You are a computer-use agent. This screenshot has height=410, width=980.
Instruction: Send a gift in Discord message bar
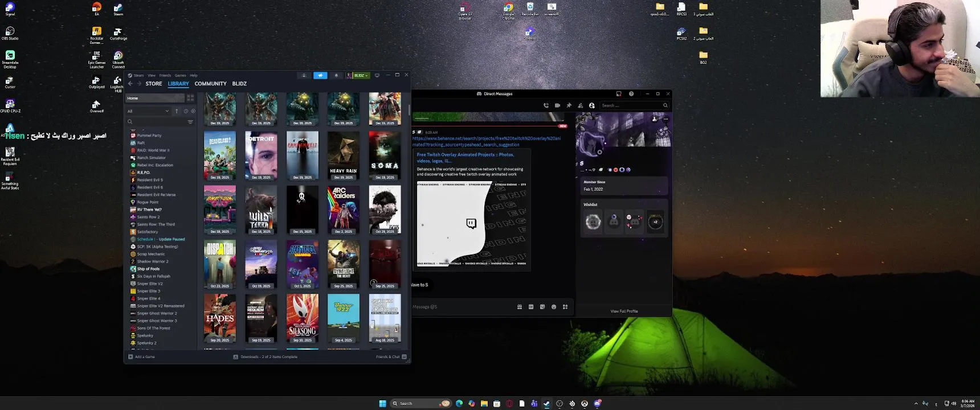pyautogui.click(x=520, y=307)
